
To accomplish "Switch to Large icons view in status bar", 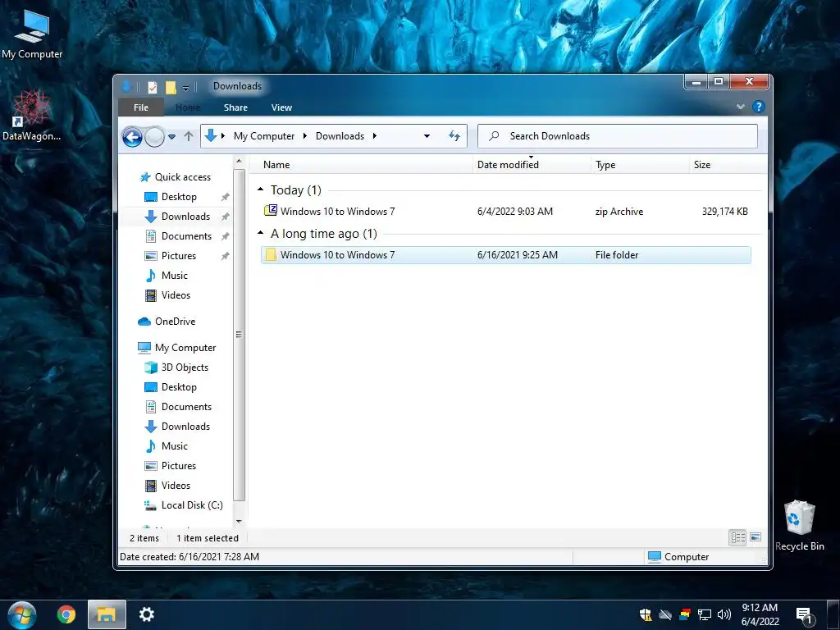I will (756, 537).
